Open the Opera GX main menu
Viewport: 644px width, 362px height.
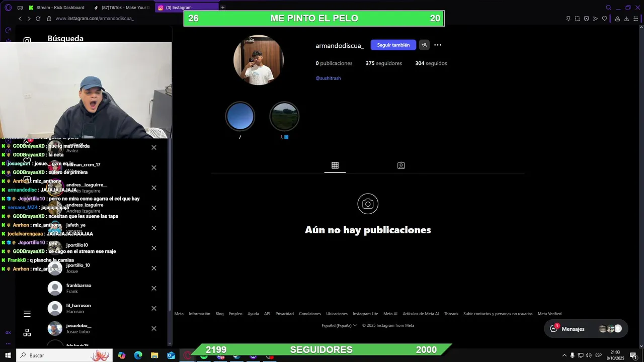8,8
